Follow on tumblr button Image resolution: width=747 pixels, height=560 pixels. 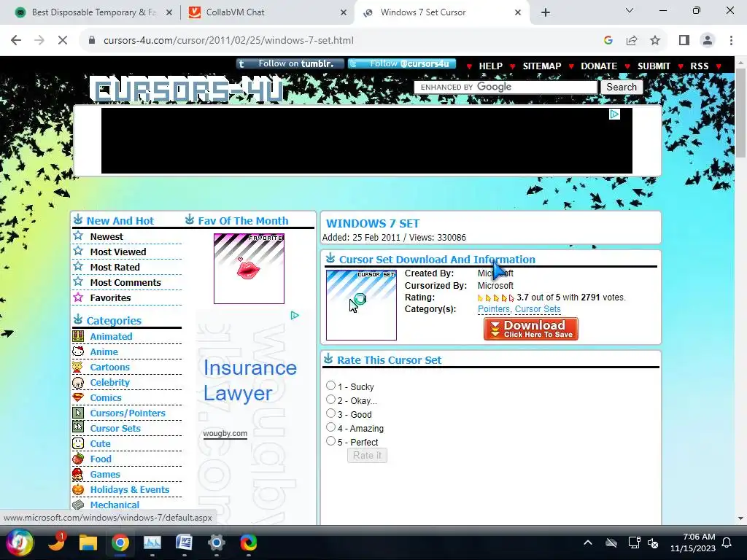[x=290, y=64]
